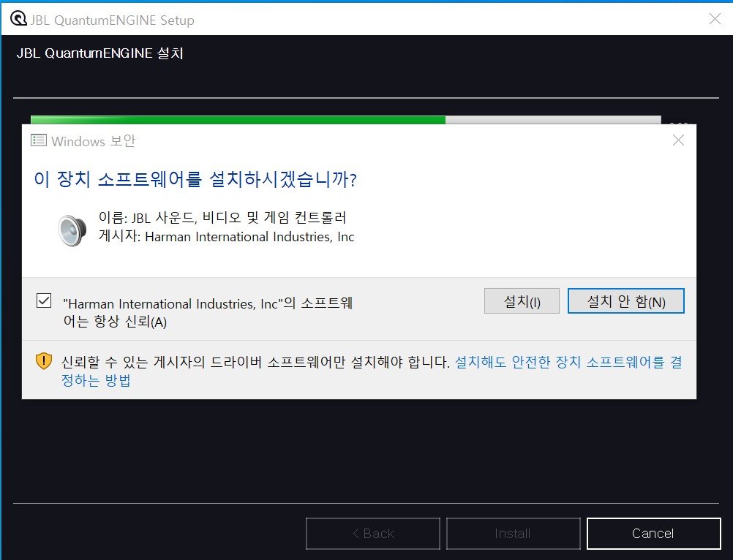Click the Windows 보안 dialog title icon
This screenshot has height=560, width=733.
38,140
